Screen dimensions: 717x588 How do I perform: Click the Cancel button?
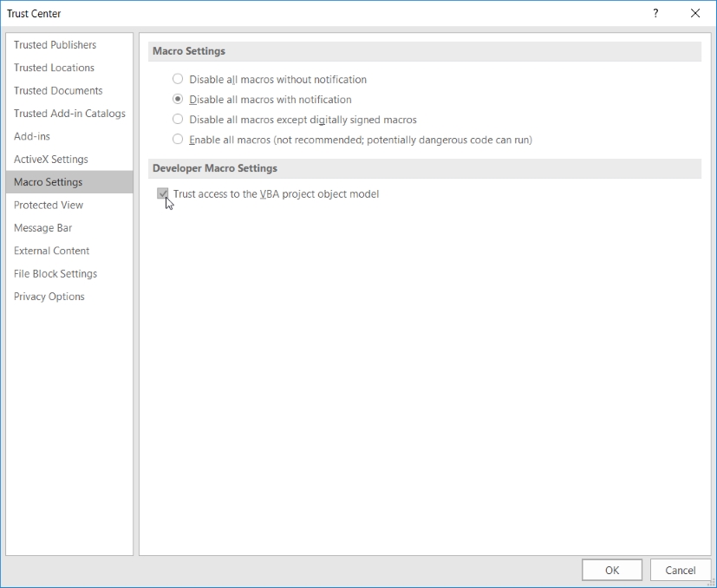681,570
